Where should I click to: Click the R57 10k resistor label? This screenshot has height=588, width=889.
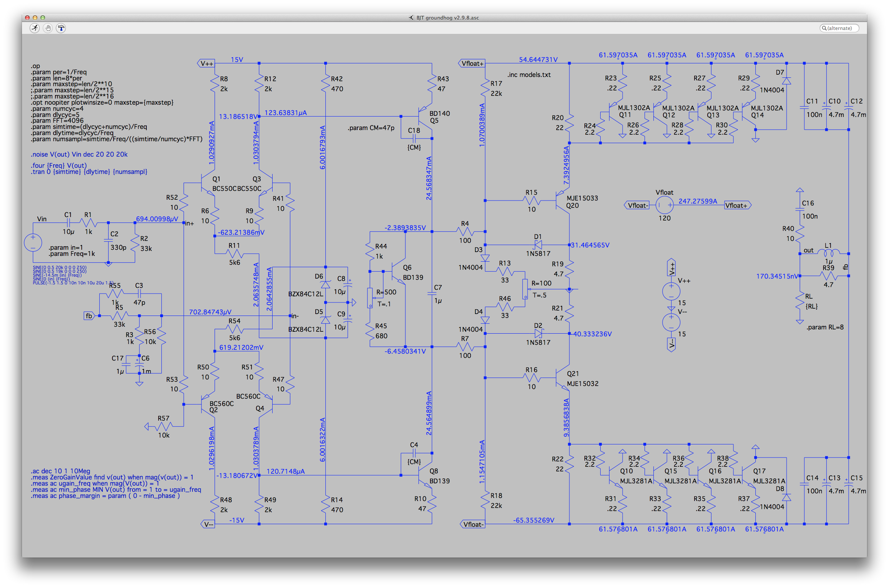164,427
